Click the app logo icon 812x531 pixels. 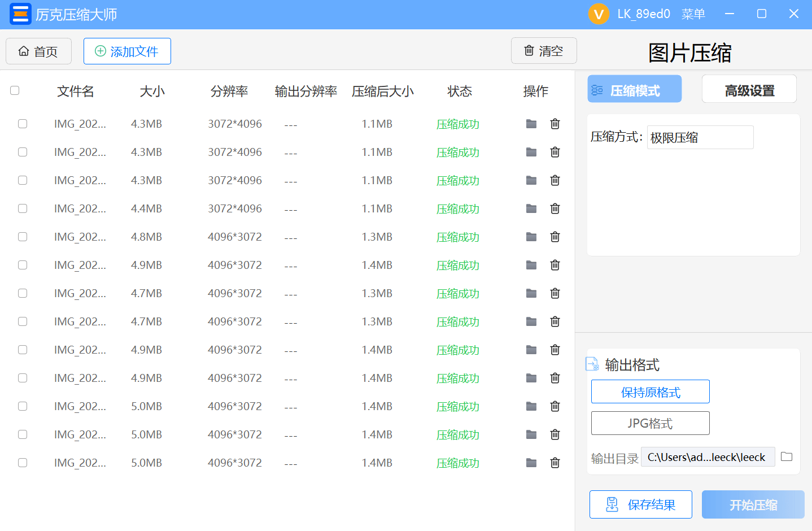pos(20,14)
